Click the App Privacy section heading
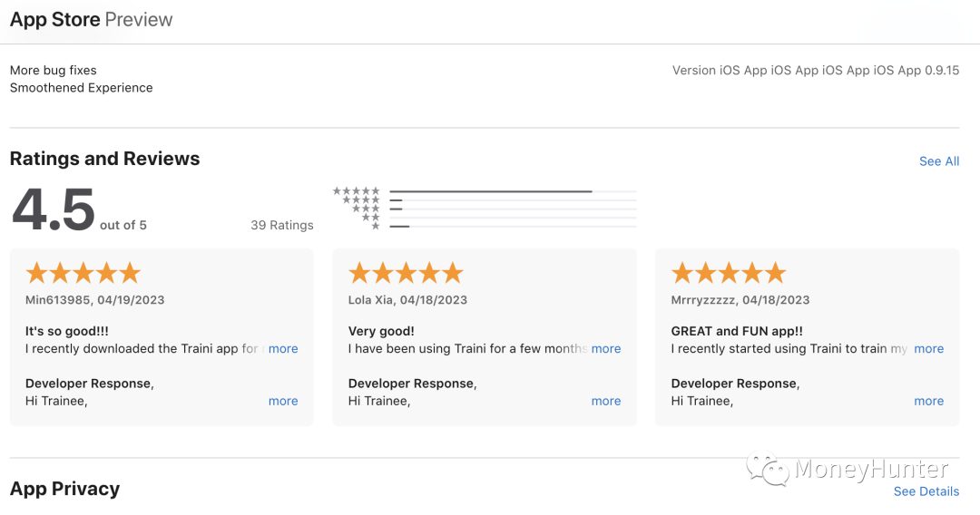 (x=64, y=489)
